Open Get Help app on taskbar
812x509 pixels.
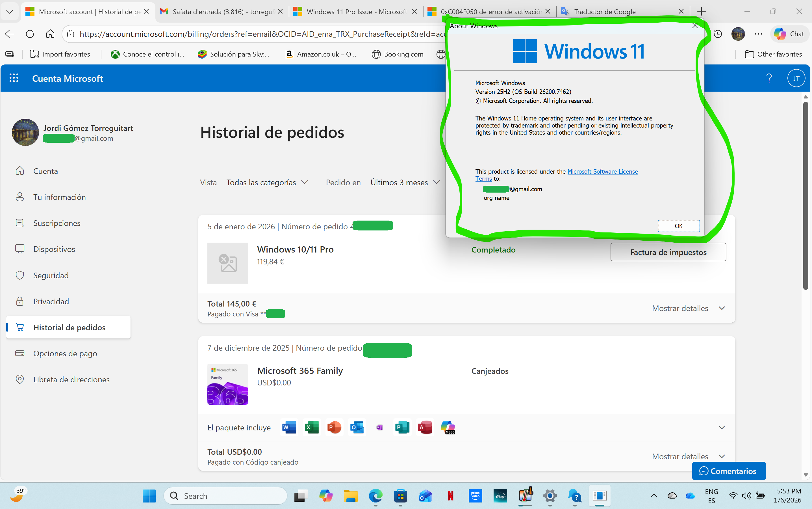pyautogui.click(x=575, y=496)
